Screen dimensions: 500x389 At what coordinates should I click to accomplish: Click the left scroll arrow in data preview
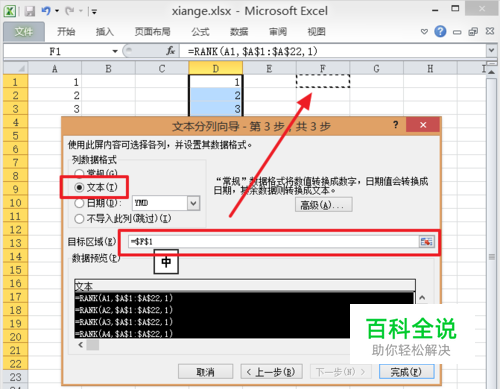80,345
